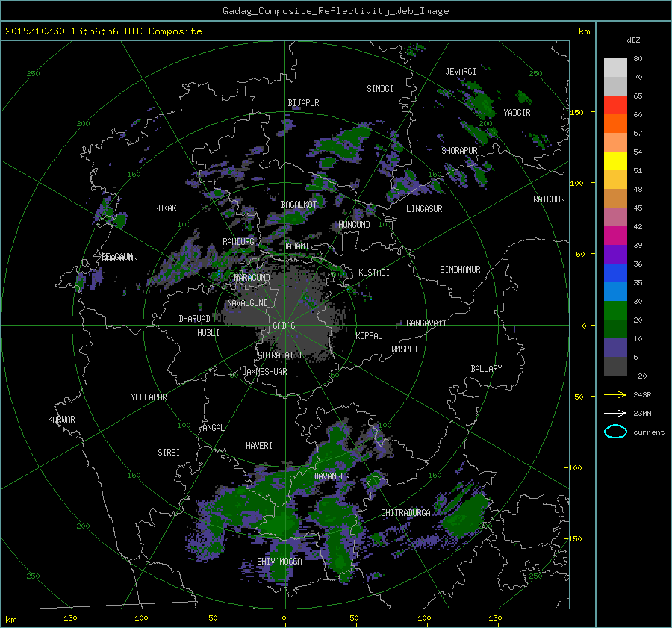
Task: Click the 23MN white arrow legend icon
Action: click(615, 413)
